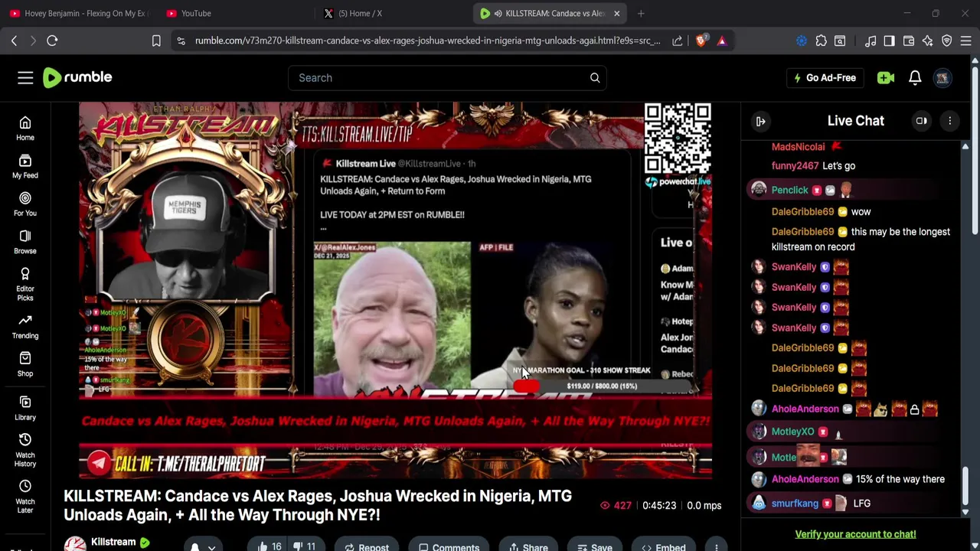Open My Feed in the sidebar
Viewport: 980px width, 551px height.
tap(25, 166)
